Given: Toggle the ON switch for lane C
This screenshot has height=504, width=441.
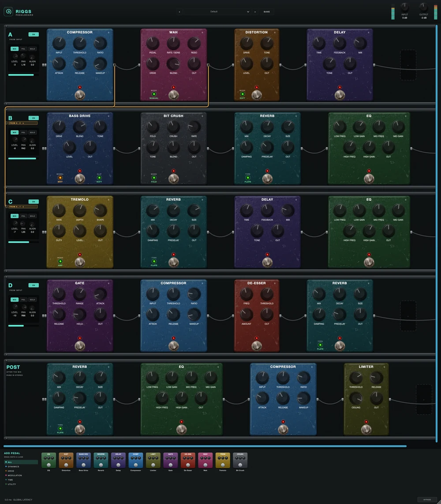Looking at the screenshot, I should tap(34, 202).
